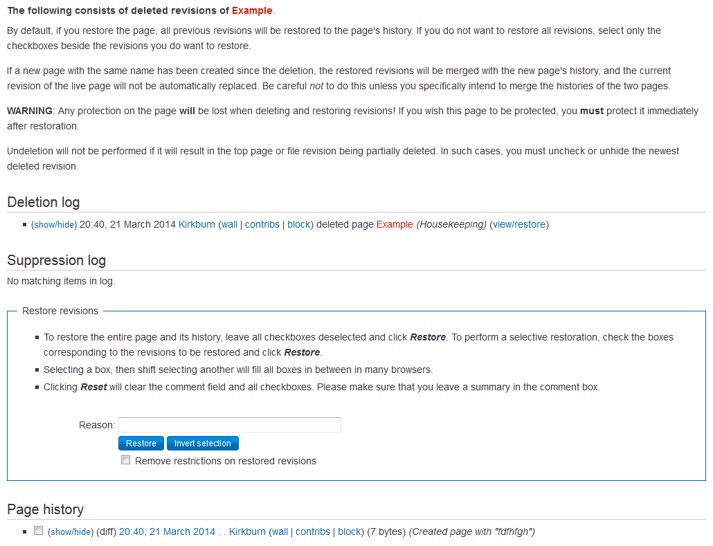Focus the Reason text field
This screenshot has width=713, height=546.
coord(229,425)
